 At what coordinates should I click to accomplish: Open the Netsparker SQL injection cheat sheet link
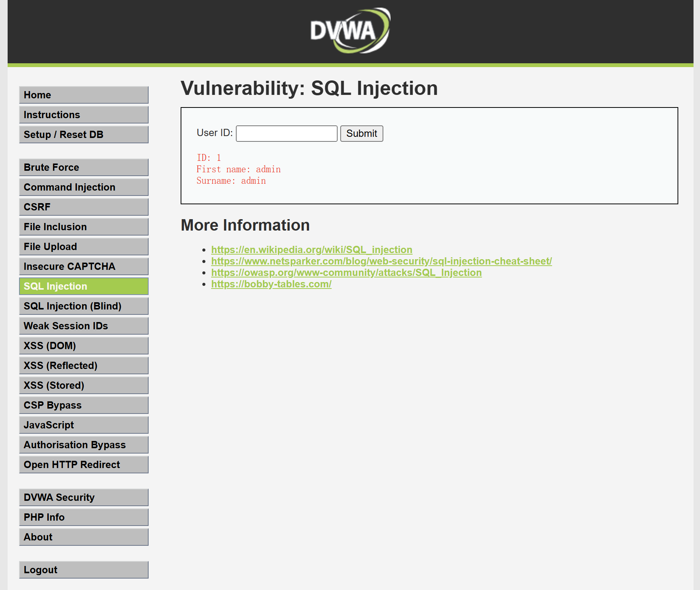(381, 261)
